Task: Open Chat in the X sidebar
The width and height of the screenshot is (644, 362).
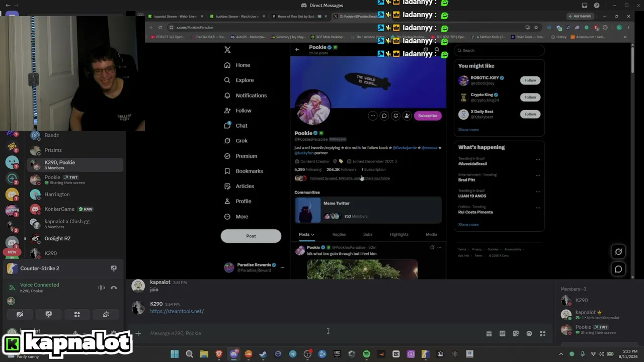Action: [235, 126]
